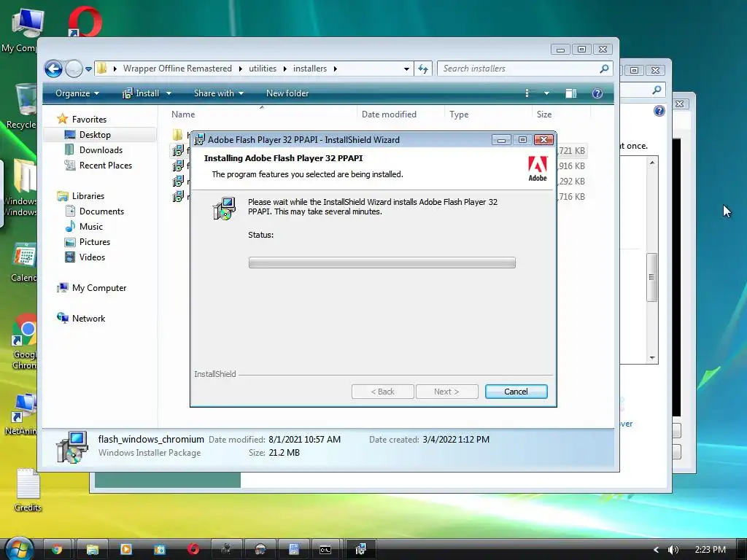This screenshot has width=747, height=560.
Task: Click media player icon in taskbar
Action: [125, 550]
